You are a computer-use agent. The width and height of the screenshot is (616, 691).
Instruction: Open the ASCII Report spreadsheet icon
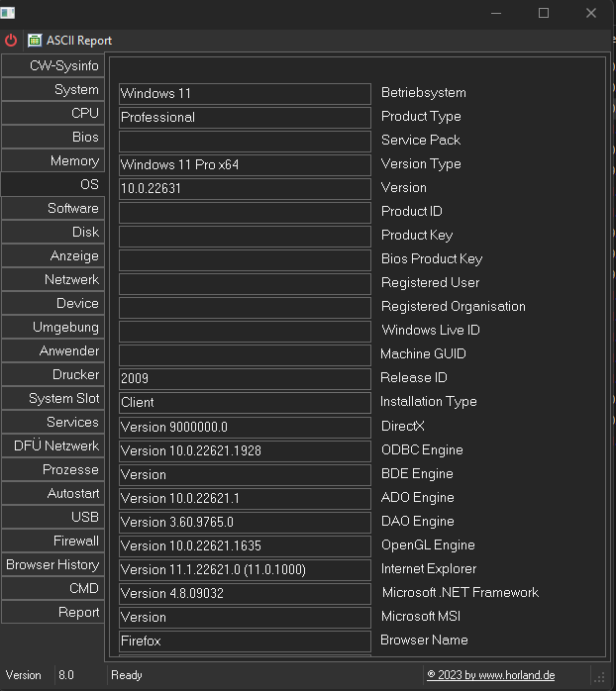pos(35,41)
